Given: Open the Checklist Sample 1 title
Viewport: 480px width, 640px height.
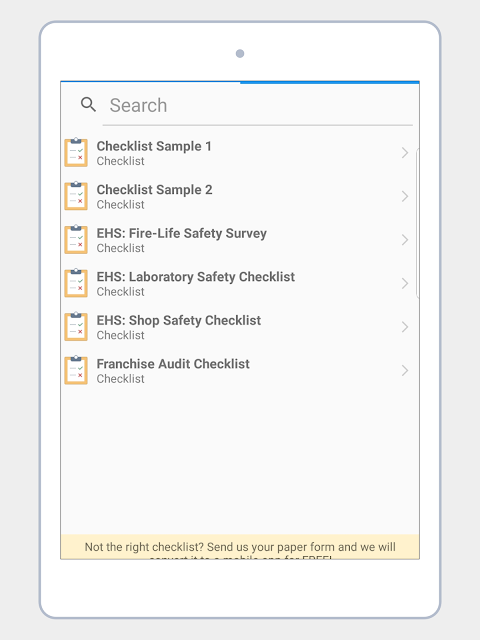Looking at the screenshot, I should click(x=154, y=146).
